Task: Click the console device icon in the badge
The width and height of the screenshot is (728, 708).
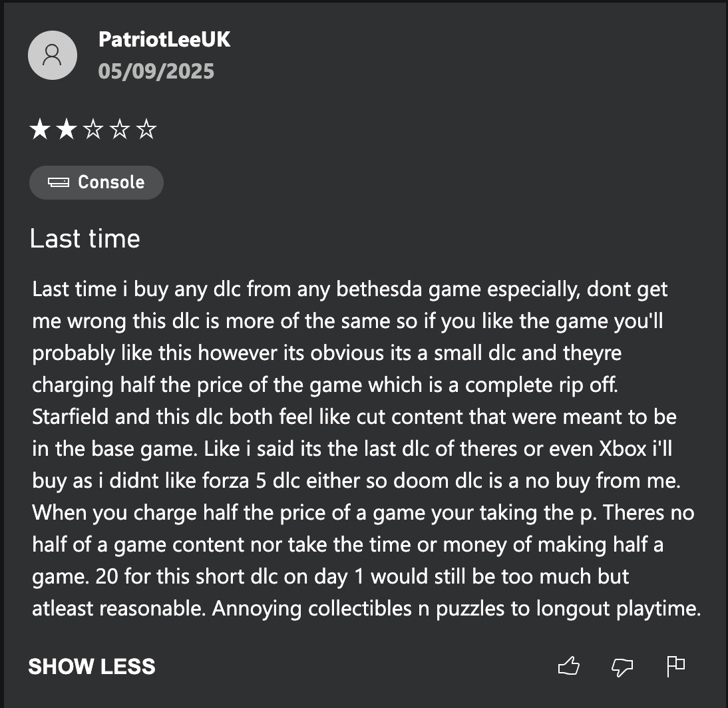Action: coord(59,182)
